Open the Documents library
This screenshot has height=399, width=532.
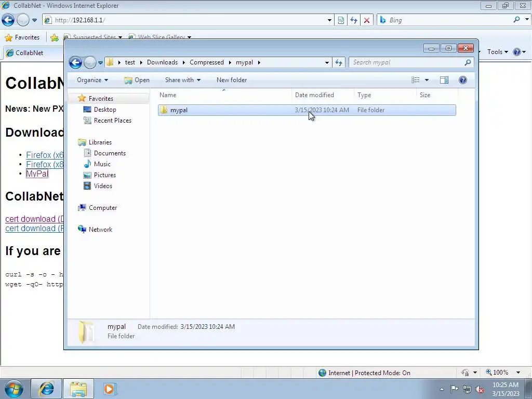pyautogui.click(x=110, y=153)
